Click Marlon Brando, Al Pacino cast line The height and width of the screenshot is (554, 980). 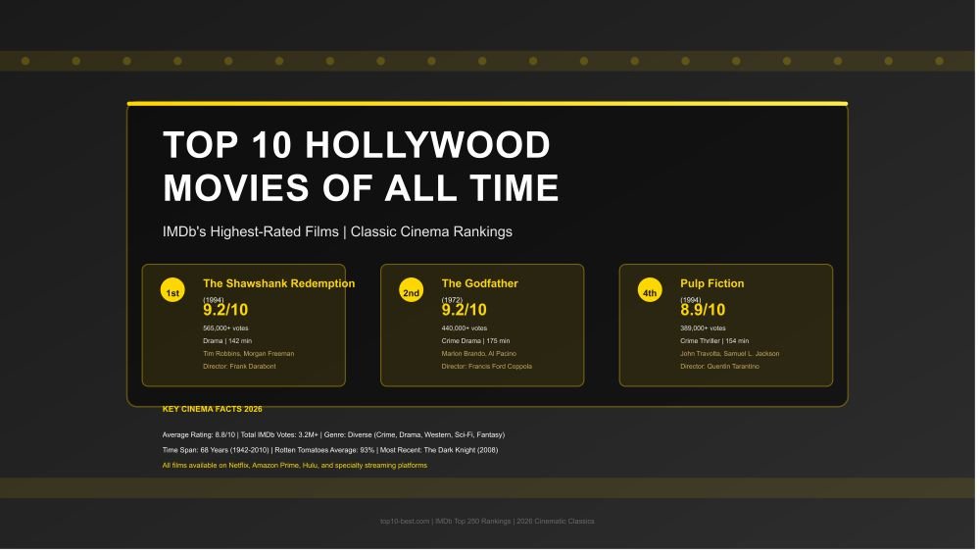(480, 355)
